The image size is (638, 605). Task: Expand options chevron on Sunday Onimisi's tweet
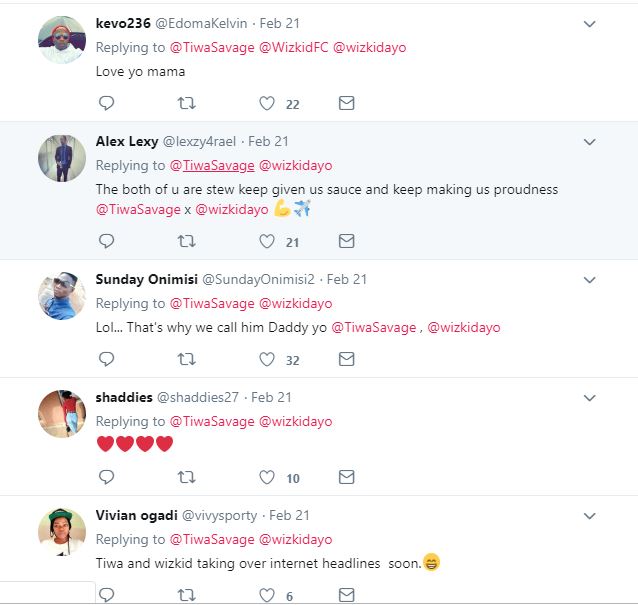pyautogui.click(x=589, y=280)
